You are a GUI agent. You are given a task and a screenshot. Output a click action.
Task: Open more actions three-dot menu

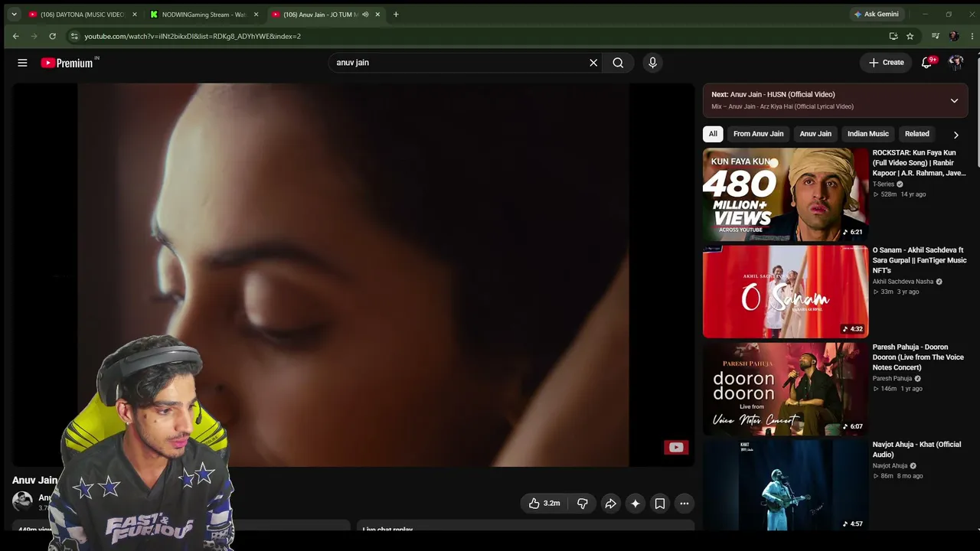click(x=684, y=504)
